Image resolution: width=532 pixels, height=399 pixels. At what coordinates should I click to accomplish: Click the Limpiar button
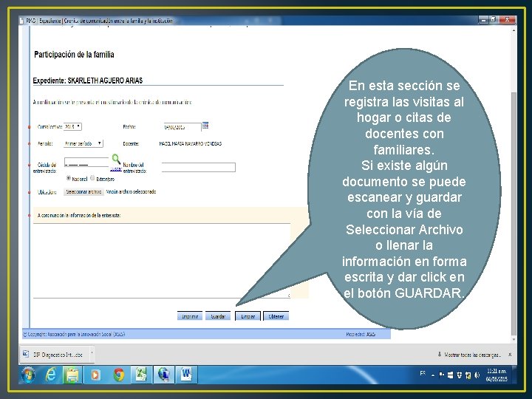tap(248, 316)
